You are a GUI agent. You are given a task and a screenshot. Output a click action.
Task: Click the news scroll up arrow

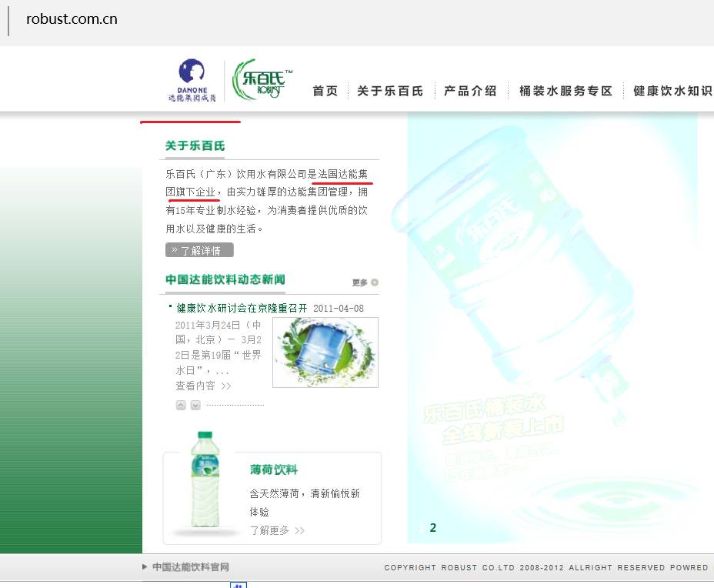click(x=181, y=405)
